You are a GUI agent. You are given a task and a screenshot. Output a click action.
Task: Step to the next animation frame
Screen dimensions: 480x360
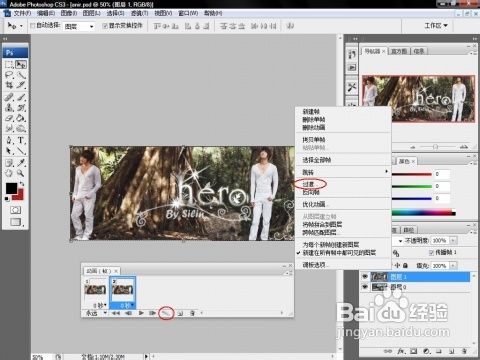click(x=153, y=313)
